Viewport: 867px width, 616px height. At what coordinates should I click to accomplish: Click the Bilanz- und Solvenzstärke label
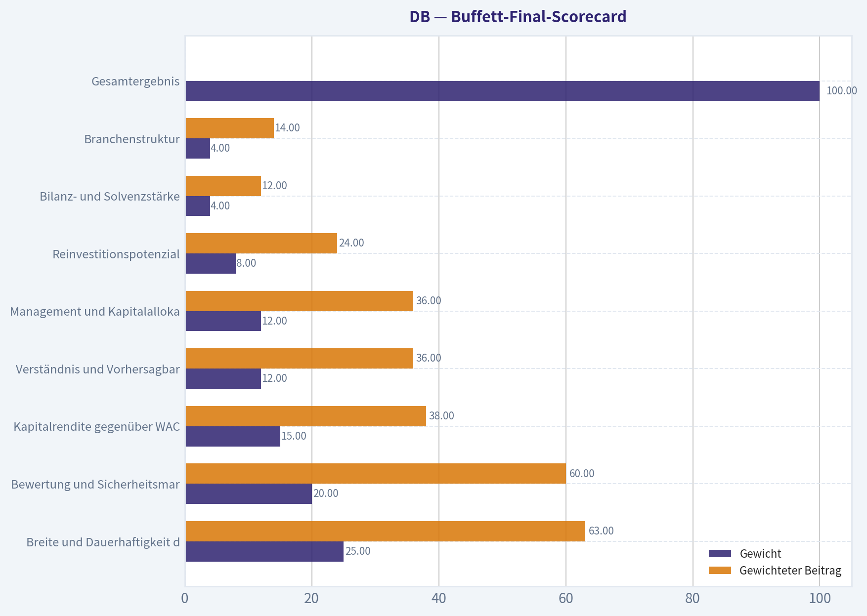pos(110,197)
